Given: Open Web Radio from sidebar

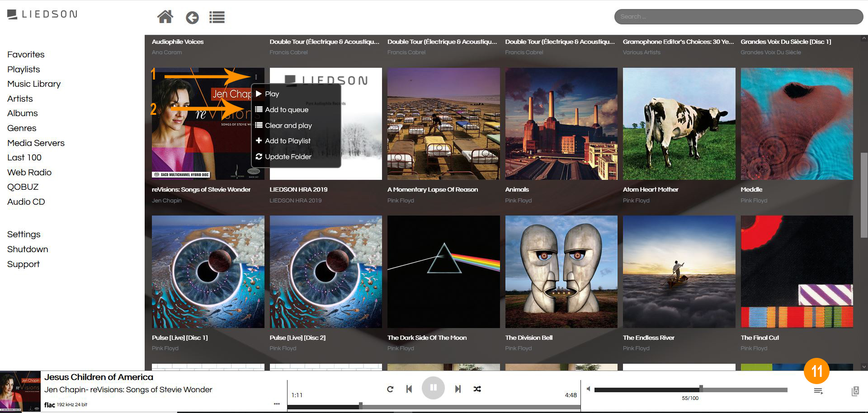Looking at the screenshot, I should (29, 172).
